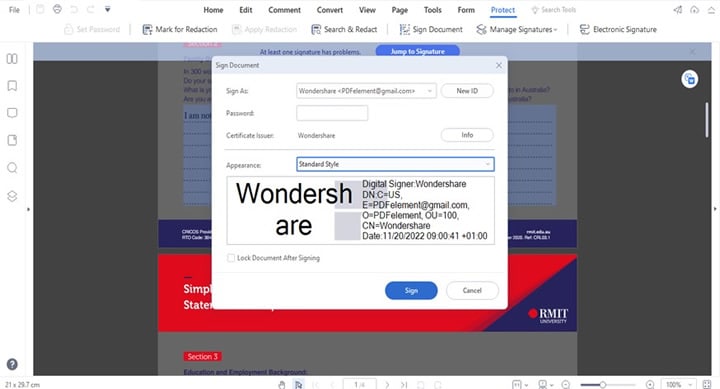The image size is (720, 389).
Task: Open the search panel magnifier in left sidebar
Action: (x=12, y=168)
